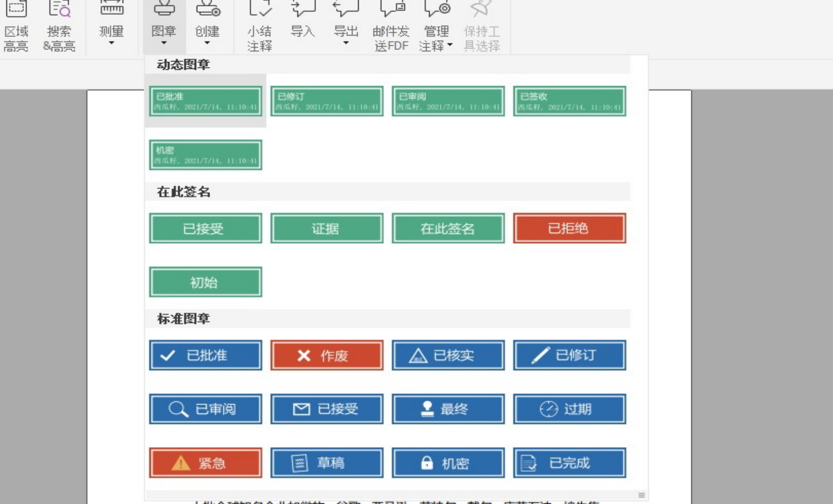The image size is (833, 504).
Task: Select the 已批准 dynamic stamp
Action: tap(205, 101)
